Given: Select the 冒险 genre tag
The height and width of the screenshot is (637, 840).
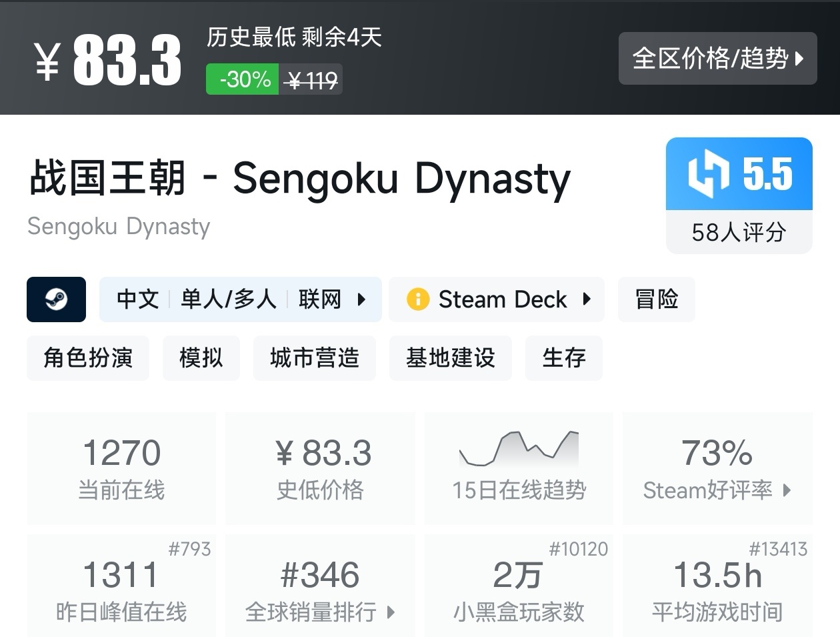Looking at the screenshot, I should [x=656, y=299].
